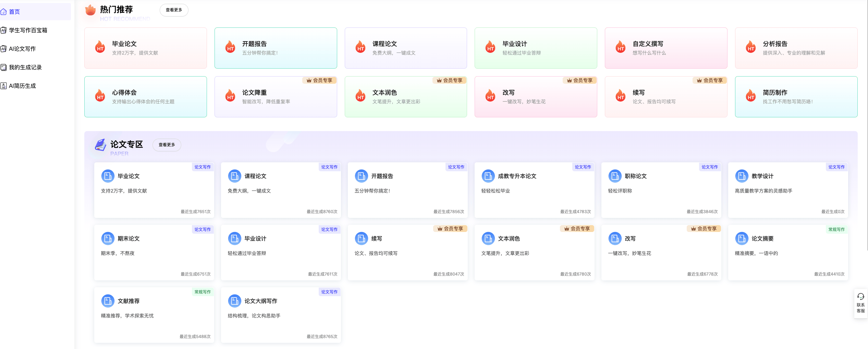Click text 最近生成8760次
This screenshot has height=349, width=868.
click(x=322, y=212)
